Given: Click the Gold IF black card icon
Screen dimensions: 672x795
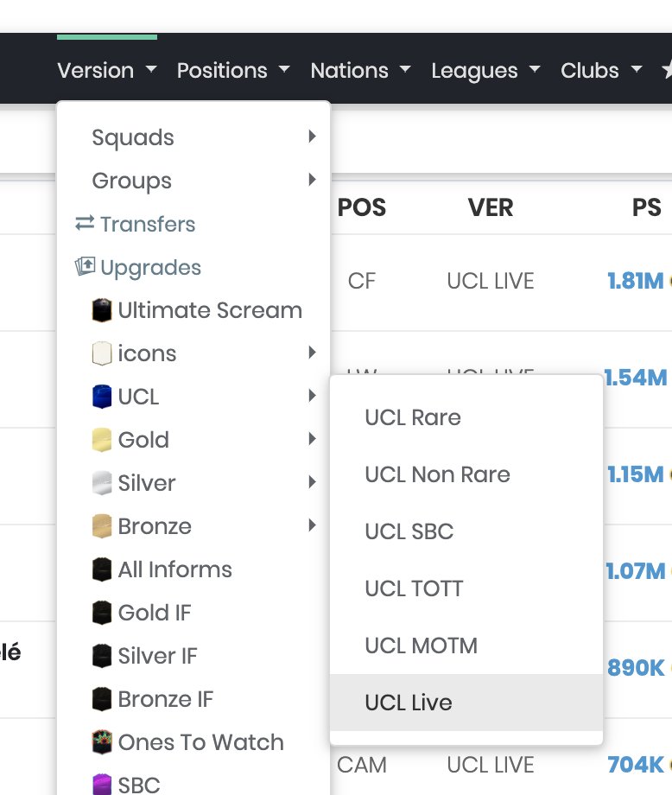Looking at the screenshot, I should 102,613.
